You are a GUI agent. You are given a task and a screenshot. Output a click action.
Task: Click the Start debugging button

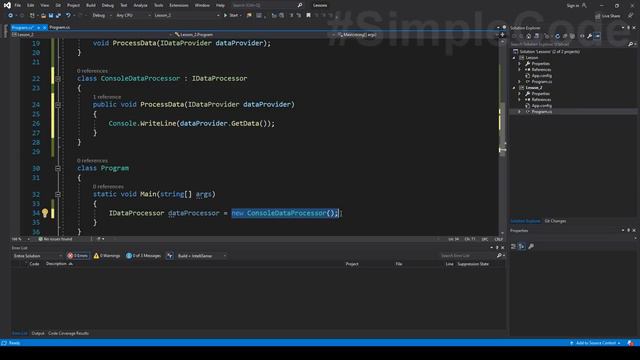coord(231,15)
